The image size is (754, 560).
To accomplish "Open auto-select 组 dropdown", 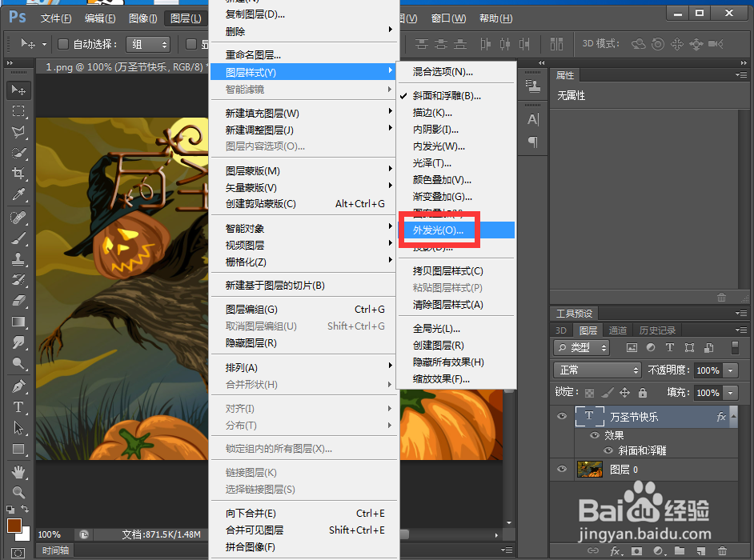I will 149,45.
